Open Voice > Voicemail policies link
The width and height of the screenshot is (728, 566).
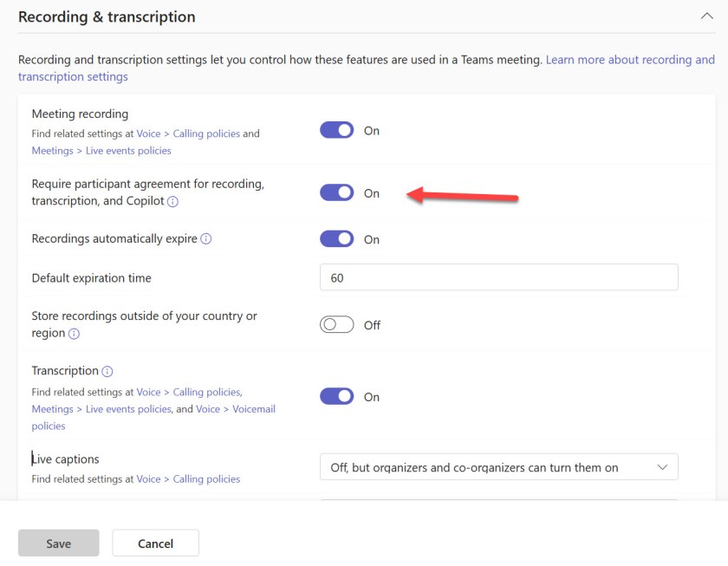[x=236, y=409]
